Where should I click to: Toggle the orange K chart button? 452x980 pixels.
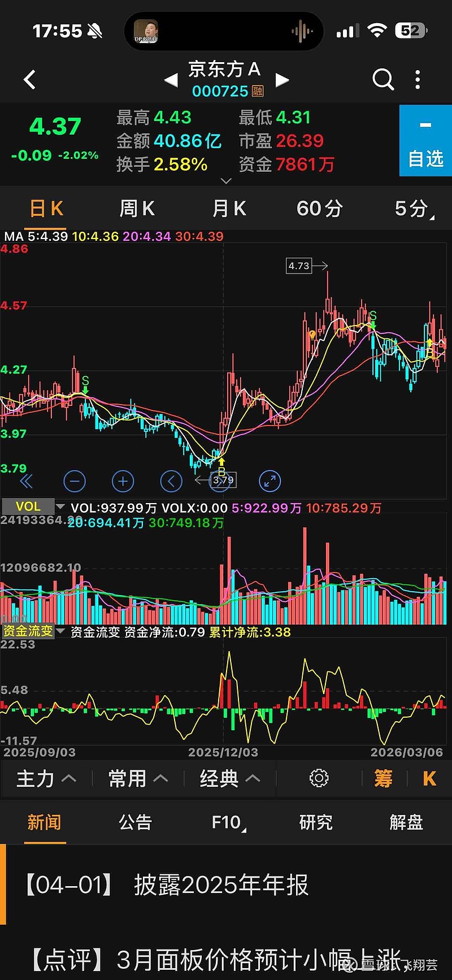tap(429, 779)
